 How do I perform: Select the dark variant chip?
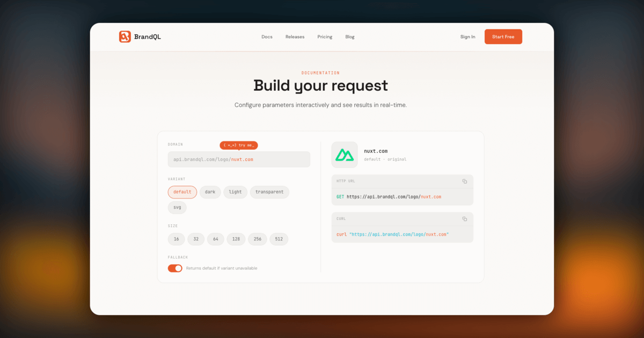210,192
